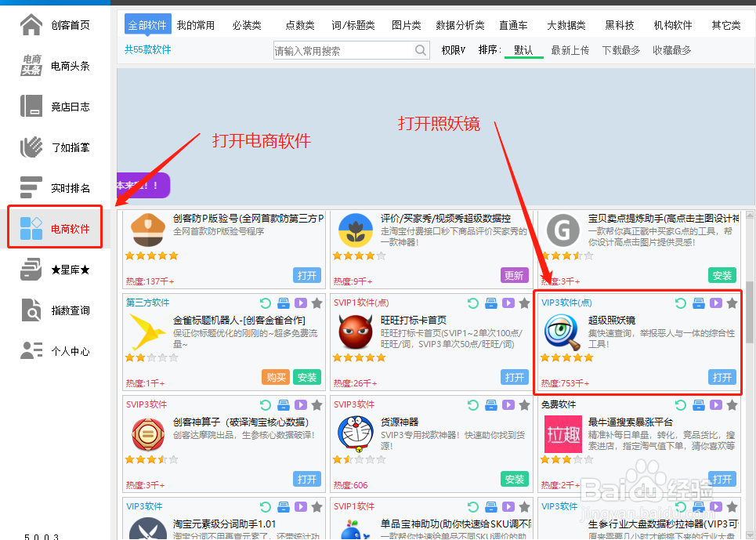
Task: Click 打开 on the 旺旺打标卡首页 card
Action: (x=515, y=377)
